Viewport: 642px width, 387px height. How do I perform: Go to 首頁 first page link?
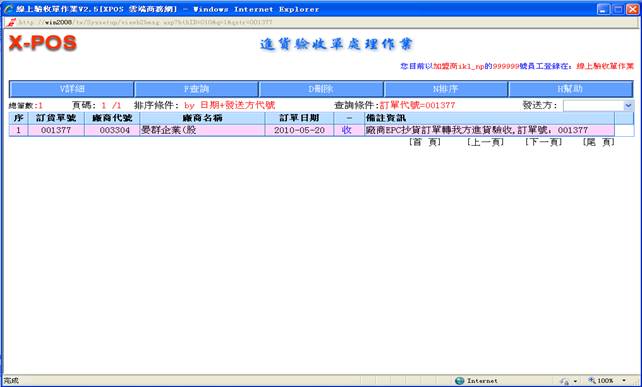tap(425, 142)
